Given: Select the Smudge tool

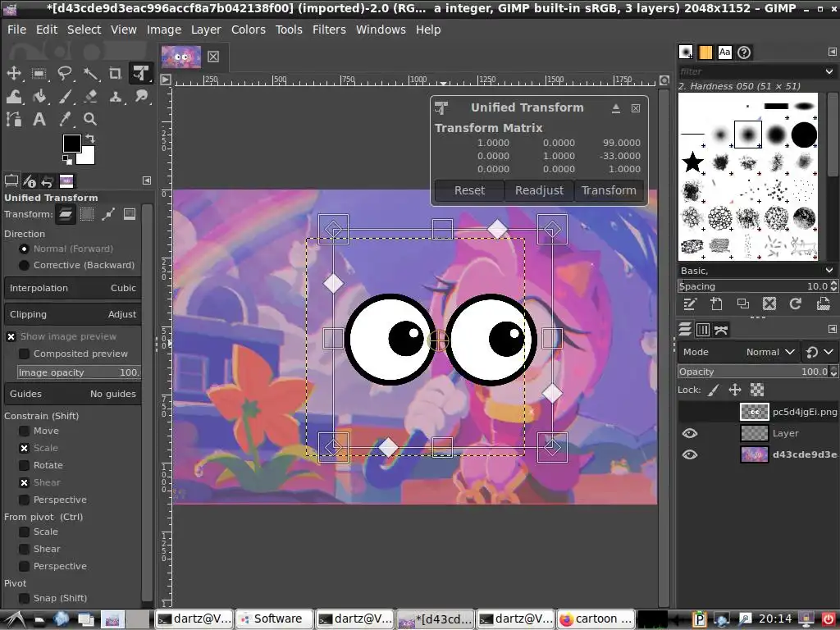Looking at the screenshot, I should click(141, 97).
